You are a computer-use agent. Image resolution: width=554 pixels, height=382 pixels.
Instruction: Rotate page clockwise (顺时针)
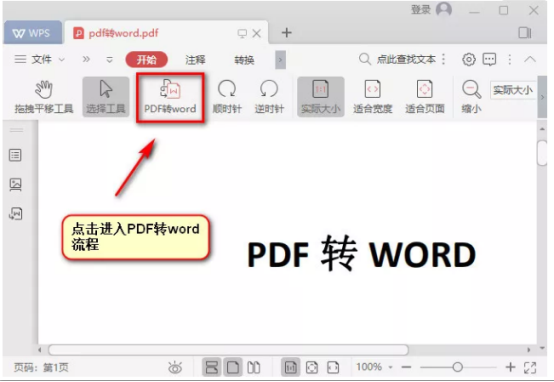tap(227, 96)
